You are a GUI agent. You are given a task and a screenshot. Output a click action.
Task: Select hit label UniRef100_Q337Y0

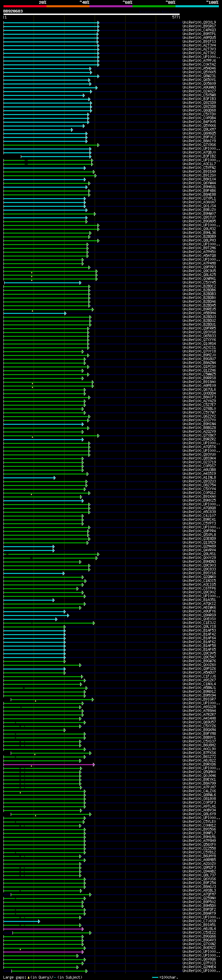click(199, 420)
